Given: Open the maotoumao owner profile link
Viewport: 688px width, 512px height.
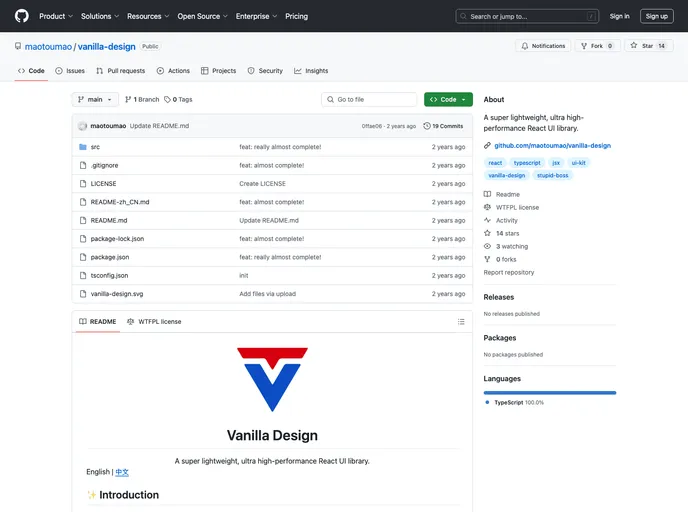Looking at the screenshot, I should (x=48, y=47).
